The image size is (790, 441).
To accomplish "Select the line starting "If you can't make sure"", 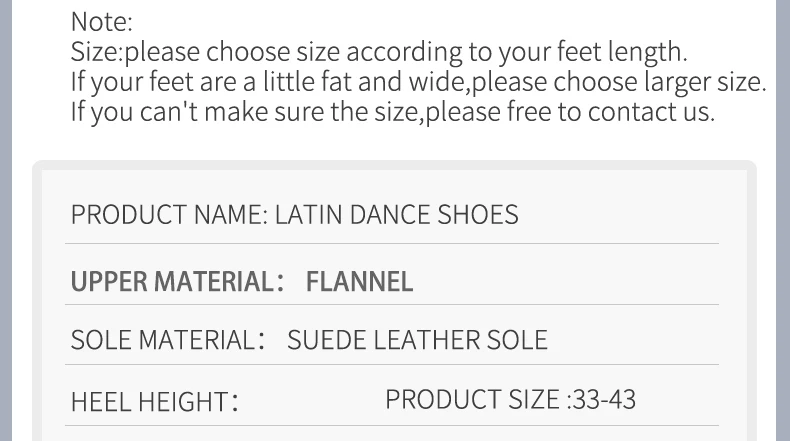I will tap(392, 111).
